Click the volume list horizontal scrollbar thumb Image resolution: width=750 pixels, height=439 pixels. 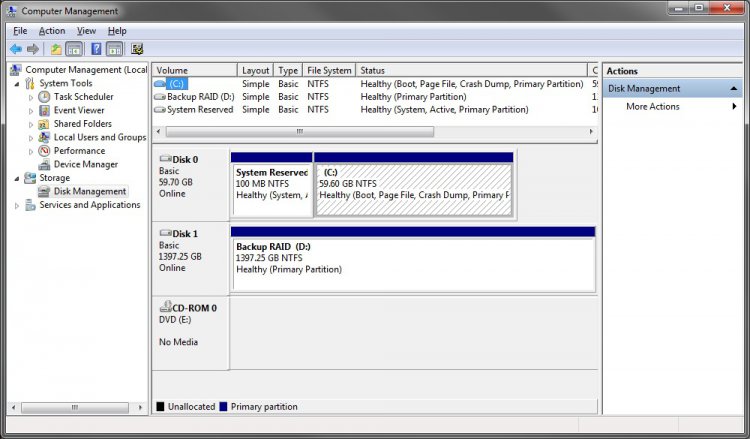pyautogui.click(x=300, y=132)
